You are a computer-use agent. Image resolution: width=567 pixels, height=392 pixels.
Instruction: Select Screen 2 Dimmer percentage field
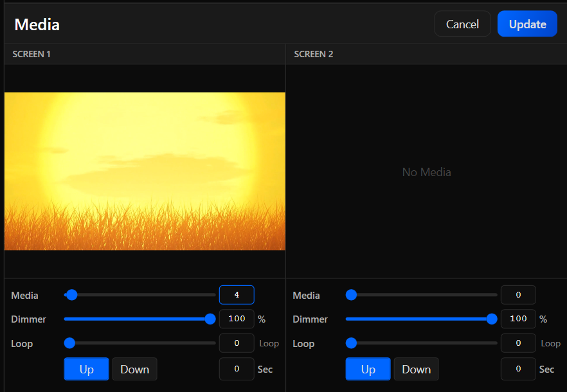(x=518, y=319)
